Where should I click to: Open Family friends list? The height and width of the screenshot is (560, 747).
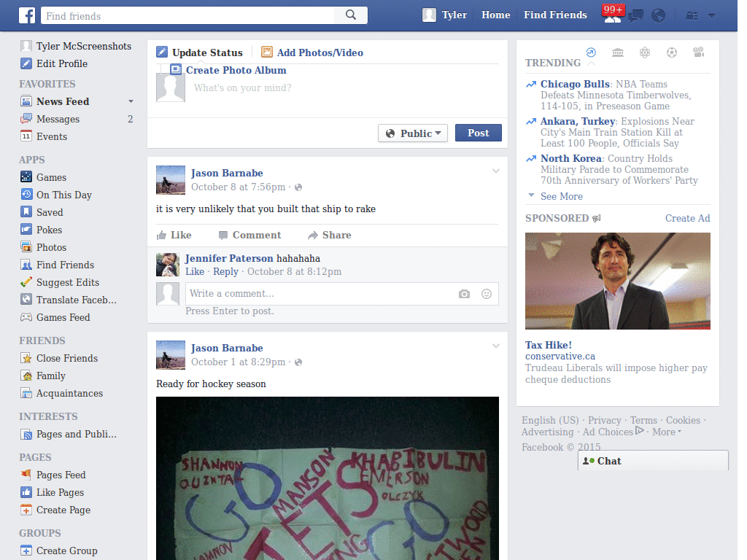(43, 376)
